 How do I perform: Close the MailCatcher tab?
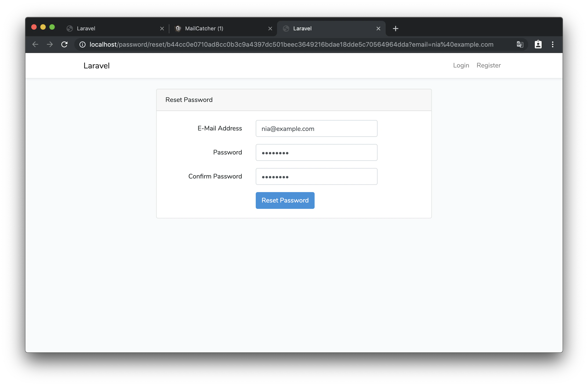pos(270,29)
